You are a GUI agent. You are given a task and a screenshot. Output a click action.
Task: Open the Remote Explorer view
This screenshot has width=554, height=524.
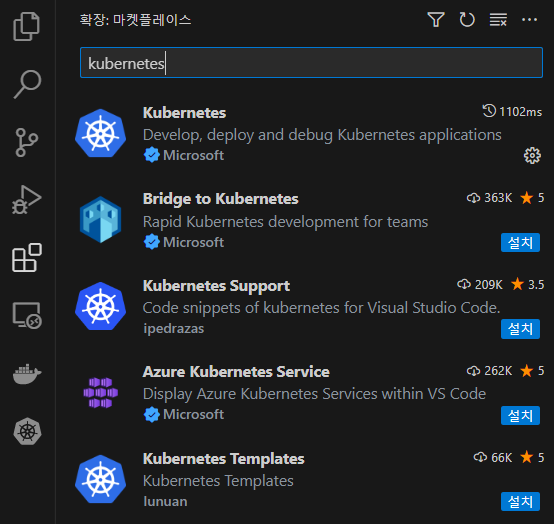pyautogui.click(x=27, y=315)
